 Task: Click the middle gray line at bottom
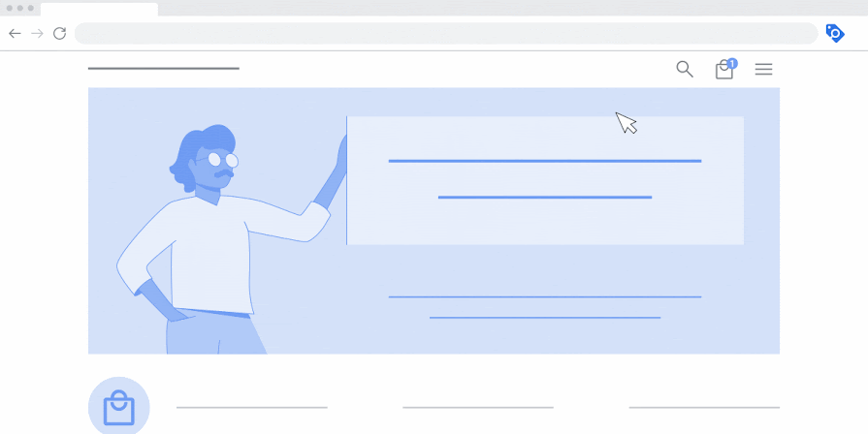coord(478,408)
